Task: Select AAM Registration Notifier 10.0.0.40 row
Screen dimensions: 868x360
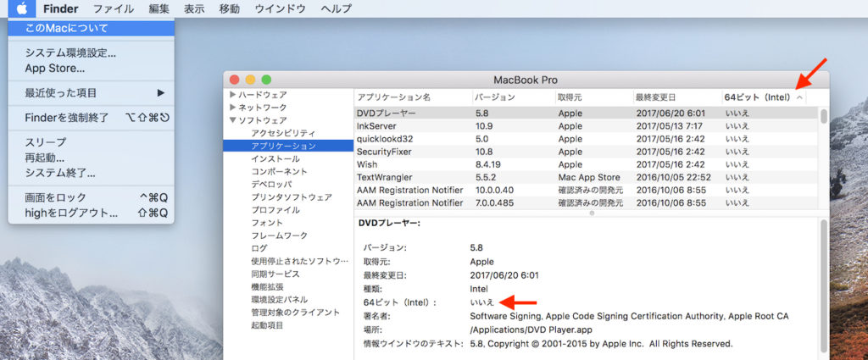Action: 586,191
